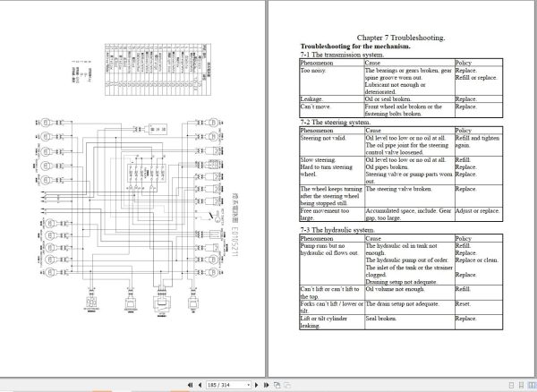Click 'Troubleshooting for the mechanism.' bold heading
This screenshot has width=537, height=392.
coord(355,47)
